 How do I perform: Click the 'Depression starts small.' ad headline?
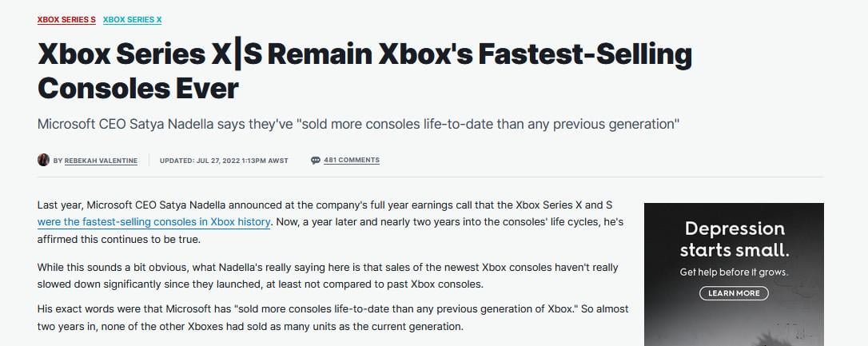(734, 238)
